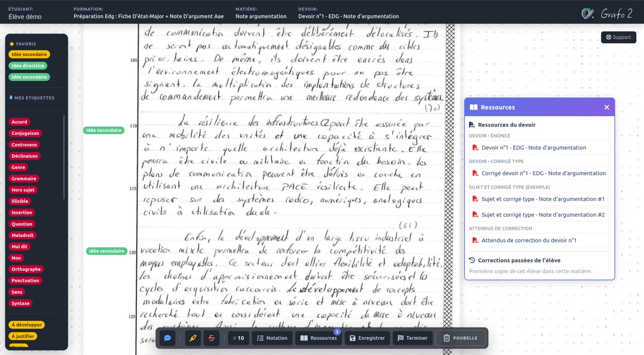Image resolution: width=644 pixels, height=355 pixels.
Task: Click PDF icon beside Attendus de correction
Action: point(475,240)
